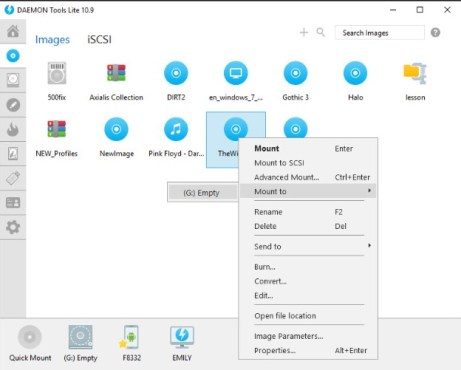Choose Mount from context menu

coord(308,149)
